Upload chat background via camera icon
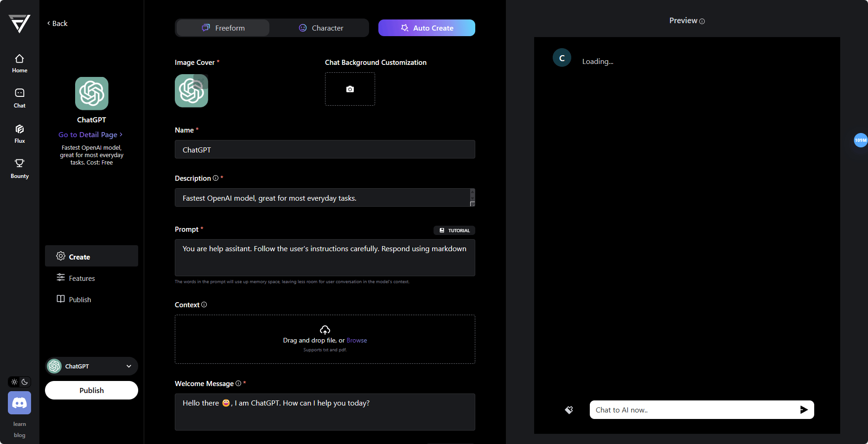The image size is (868, 444). click(350, 89)
